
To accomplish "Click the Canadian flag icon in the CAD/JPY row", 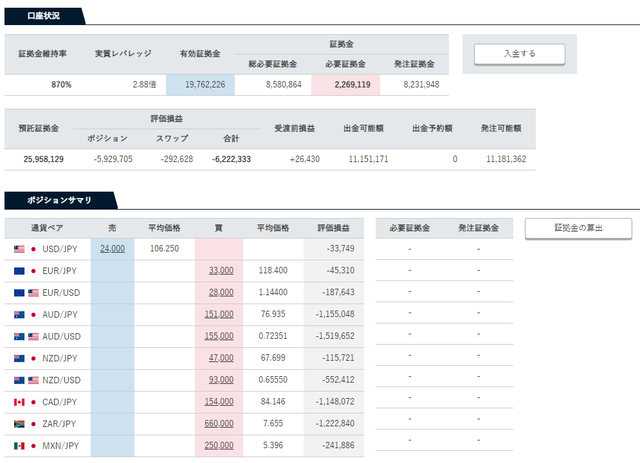I will click(19, 402).
